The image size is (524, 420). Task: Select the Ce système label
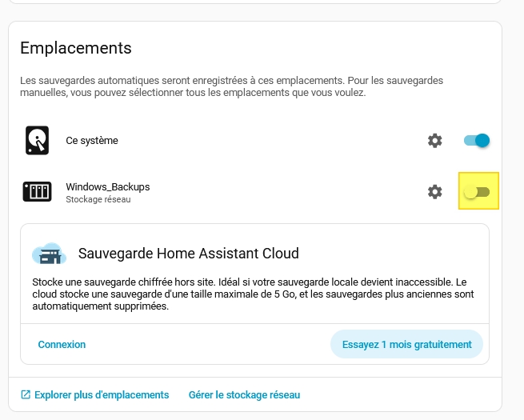click(x=92, y=141)
